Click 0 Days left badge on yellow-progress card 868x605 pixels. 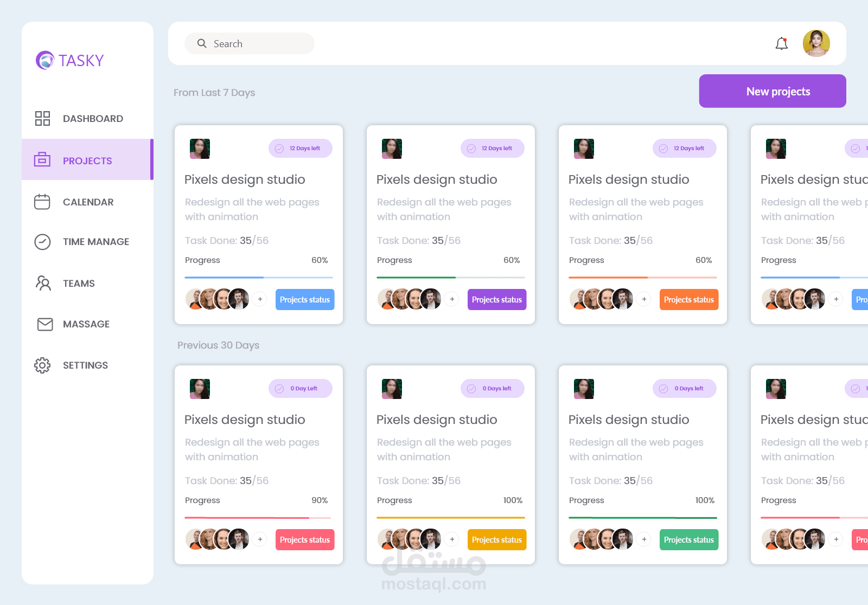click(493, 389)
